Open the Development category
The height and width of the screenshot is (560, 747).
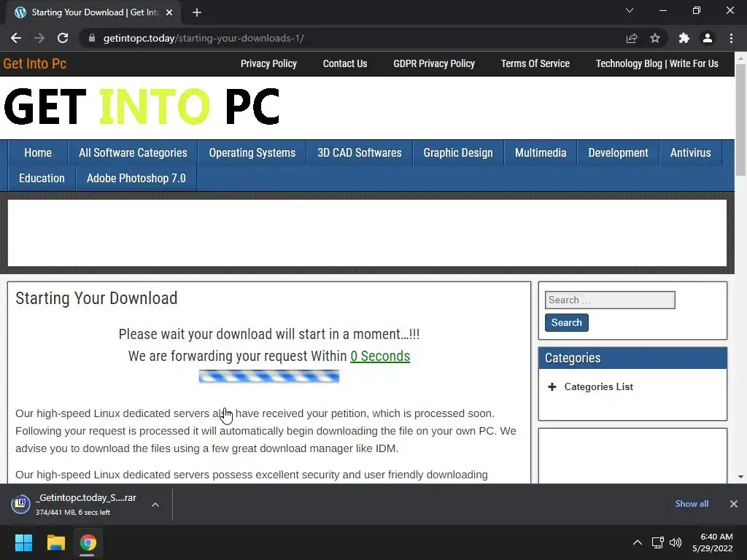pyautogui.click(x=618, y=153)
